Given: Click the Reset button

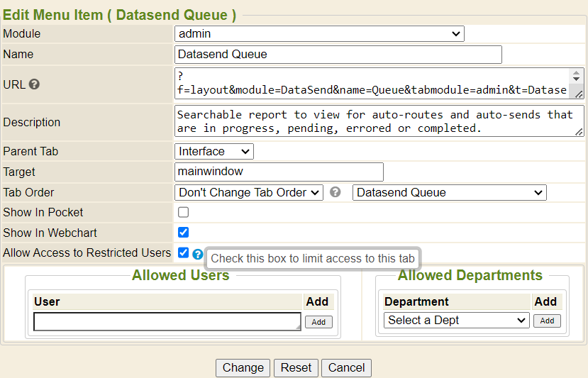Looking at the screenshot, I should tap(296, 367).
